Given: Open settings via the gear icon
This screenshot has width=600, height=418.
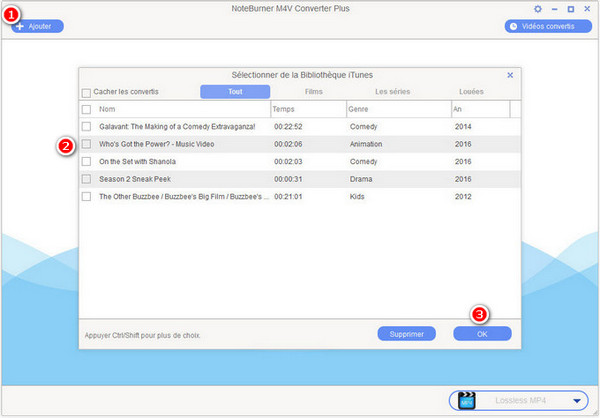Looking at the screenshot, I should click(x=538, y=9).
